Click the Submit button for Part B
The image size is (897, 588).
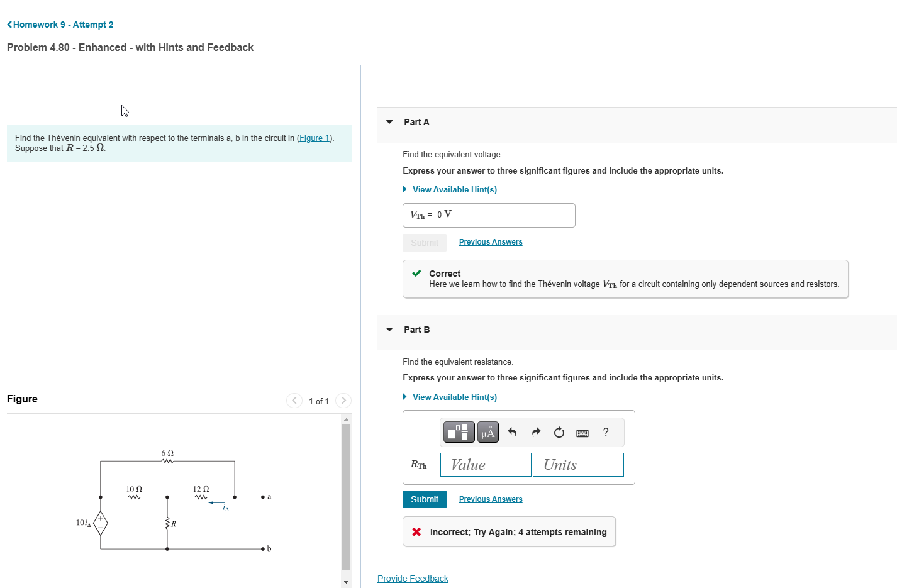(424, 499)
